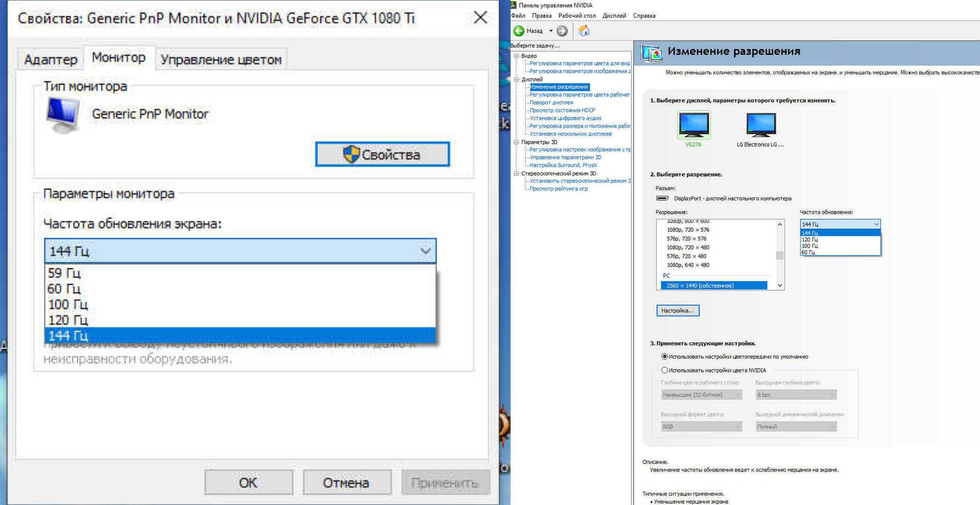Click the Настройка... button
Image resolution: width=980 pixels, height=505 pixels.
click(x=678, y=311)
